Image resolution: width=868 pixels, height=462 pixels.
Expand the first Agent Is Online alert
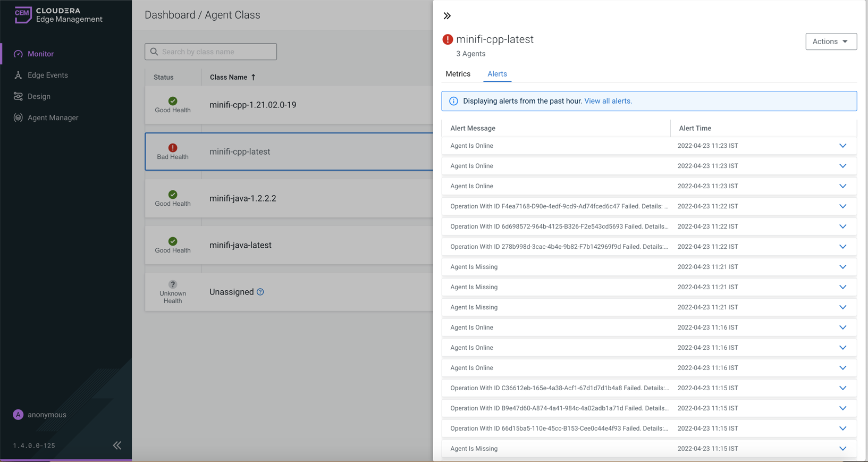coord(842,146)
